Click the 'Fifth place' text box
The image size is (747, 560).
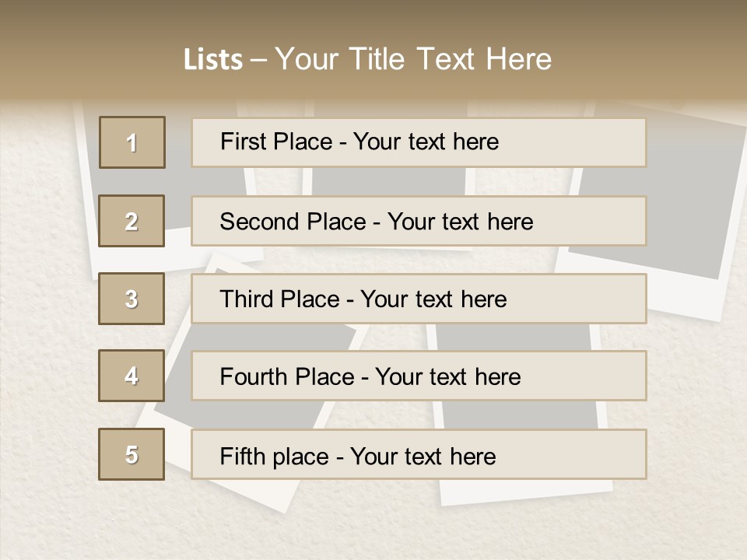[x=419, y=454]
